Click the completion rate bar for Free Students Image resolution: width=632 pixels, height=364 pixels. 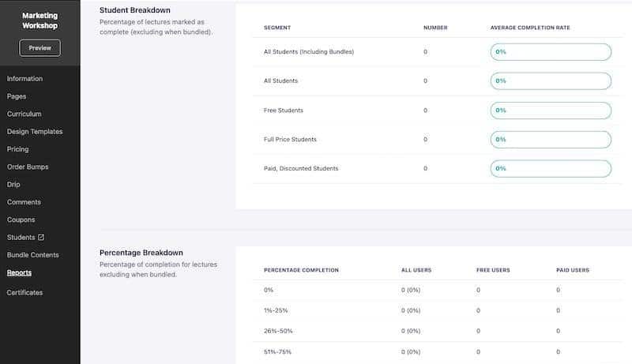click(x=551, y=111)
